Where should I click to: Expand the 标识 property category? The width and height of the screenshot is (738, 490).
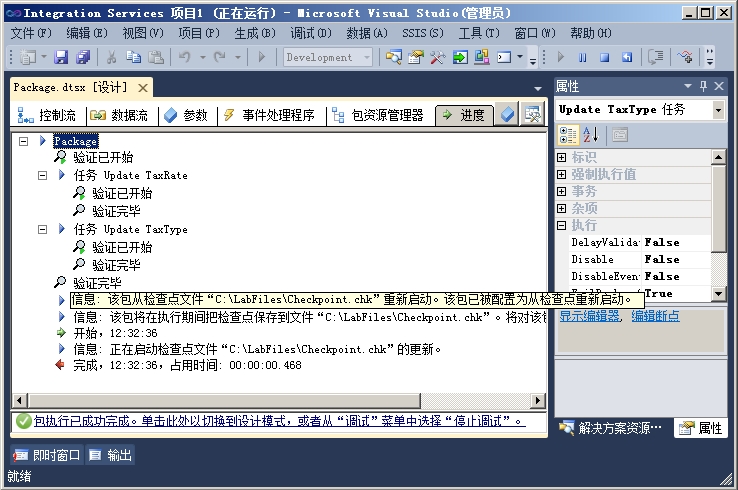[562, 157]
